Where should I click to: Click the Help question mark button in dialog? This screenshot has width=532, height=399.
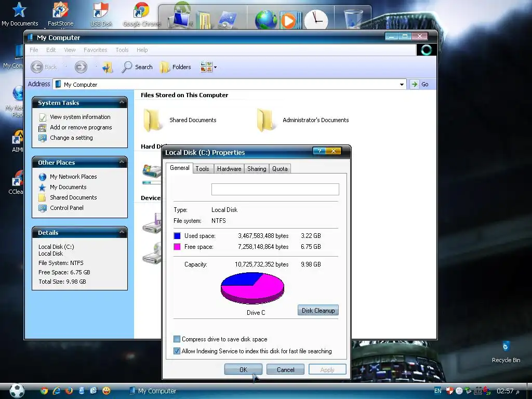tap(319, 151)
